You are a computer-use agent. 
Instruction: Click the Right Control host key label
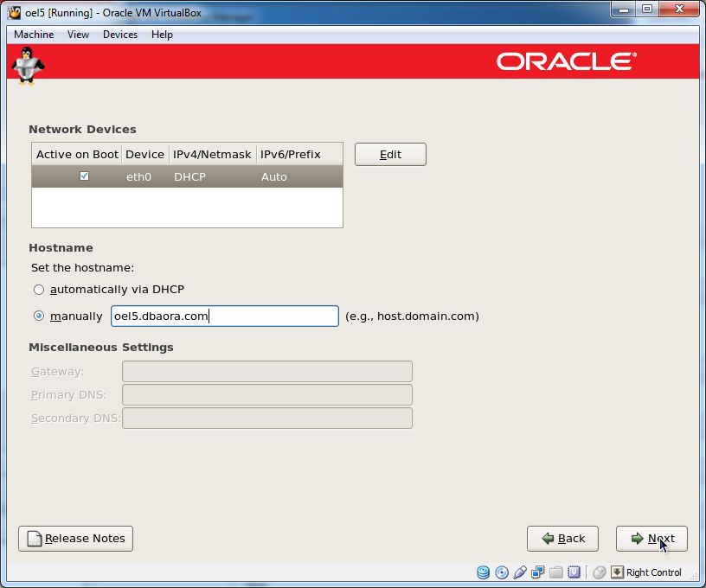[653, 572]
